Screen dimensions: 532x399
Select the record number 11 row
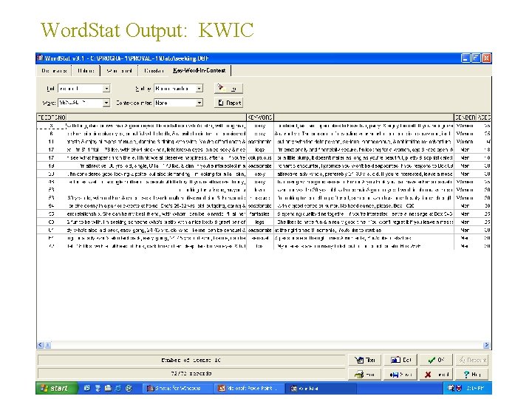point(264,141)
